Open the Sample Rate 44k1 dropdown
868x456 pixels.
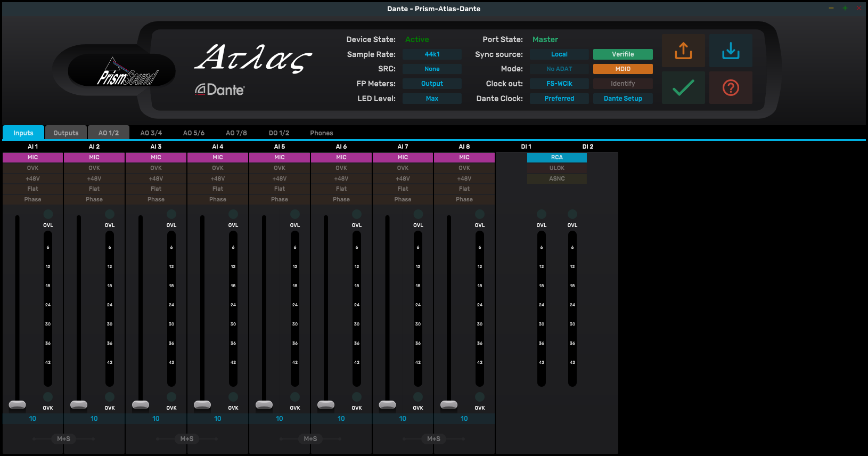432,54
